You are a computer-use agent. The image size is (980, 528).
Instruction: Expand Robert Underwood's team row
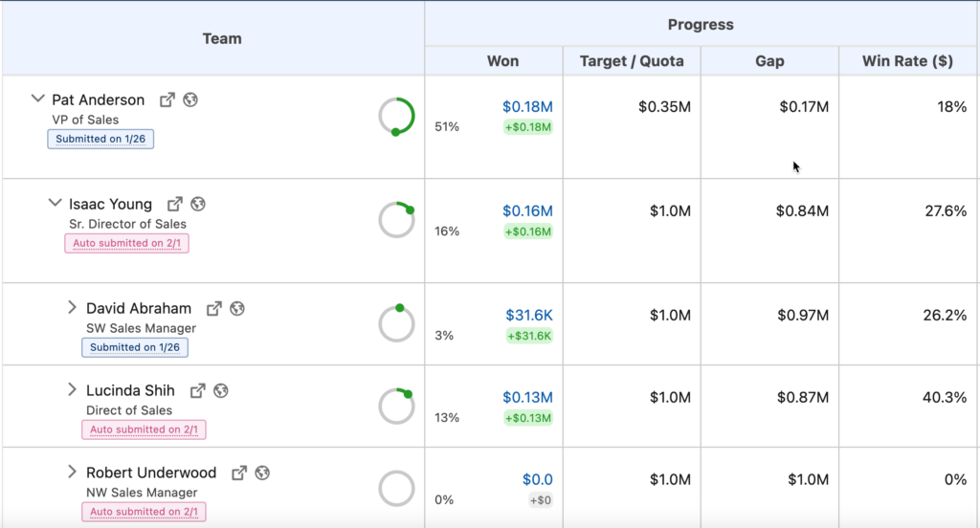tap(72, 472)
